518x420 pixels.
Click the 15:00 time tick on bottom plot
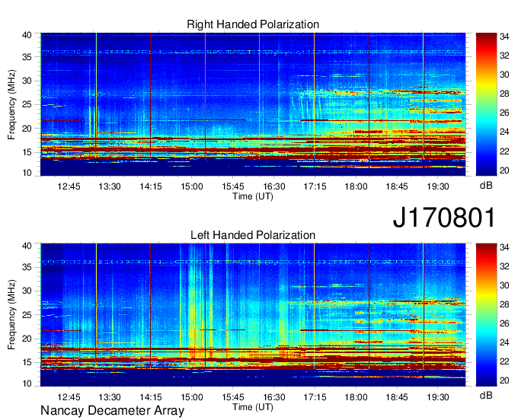192,397
